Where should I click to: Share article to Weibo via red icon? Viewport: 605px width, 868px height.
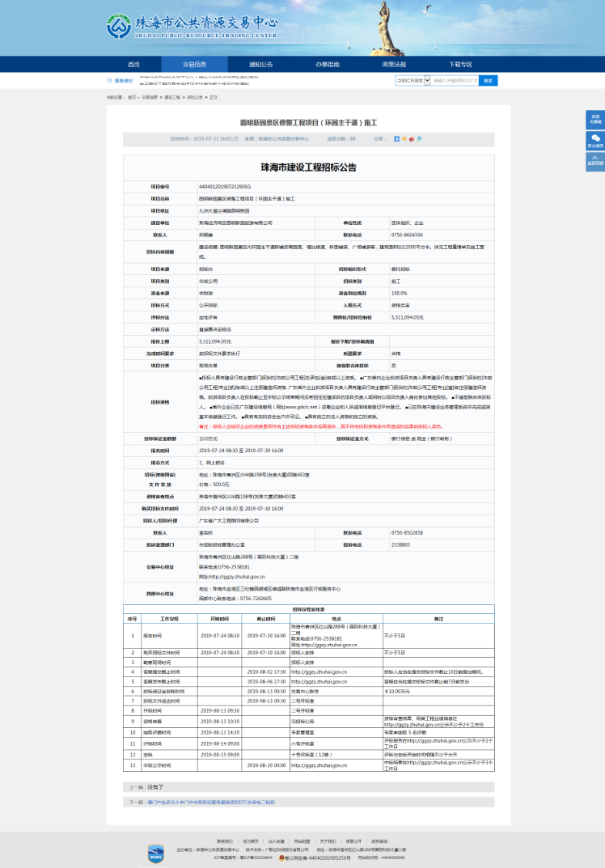pos(411,139)
